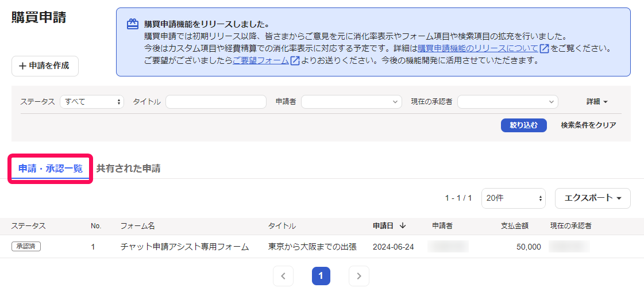
Task: Go to previous page arrow
Action: (x=283, y=276)
